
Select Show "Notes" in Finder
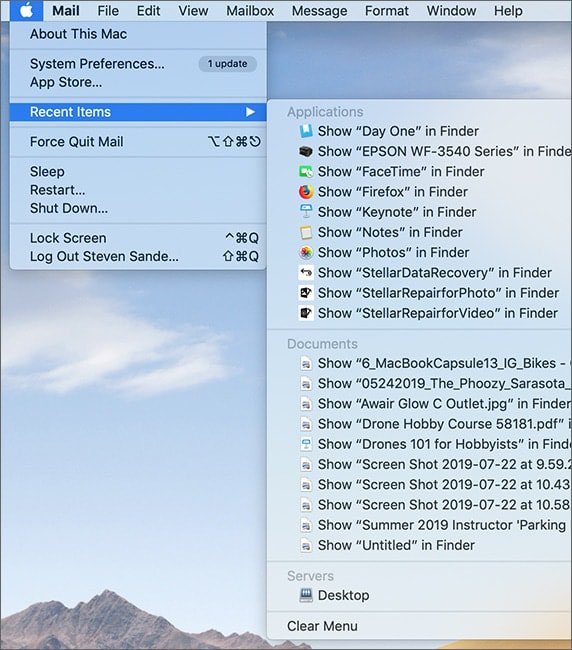tap(419, 232)
